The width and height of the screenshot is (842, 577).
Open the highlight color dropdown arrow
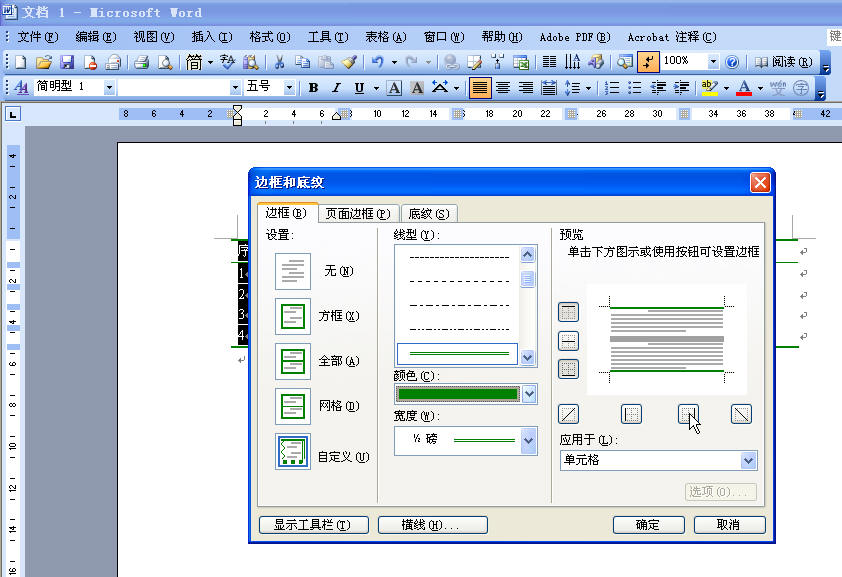[x=726, y=87]
